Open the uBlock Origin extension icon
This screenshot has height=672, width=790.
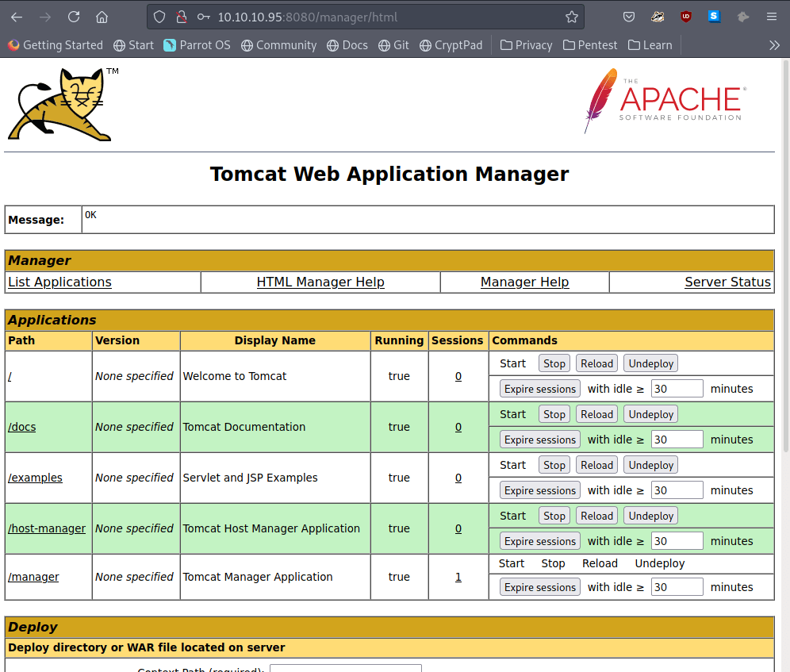[686, 17]
